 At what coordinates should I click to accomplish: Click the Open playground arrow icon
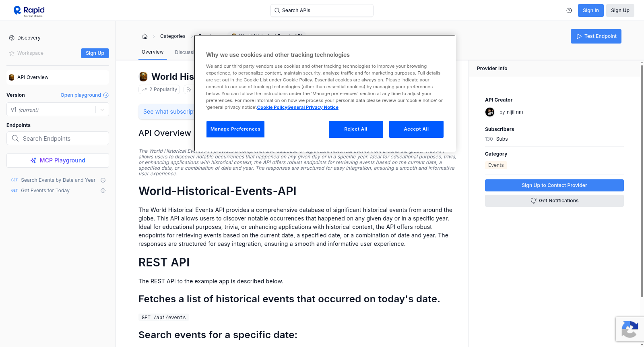pos(106,95)
